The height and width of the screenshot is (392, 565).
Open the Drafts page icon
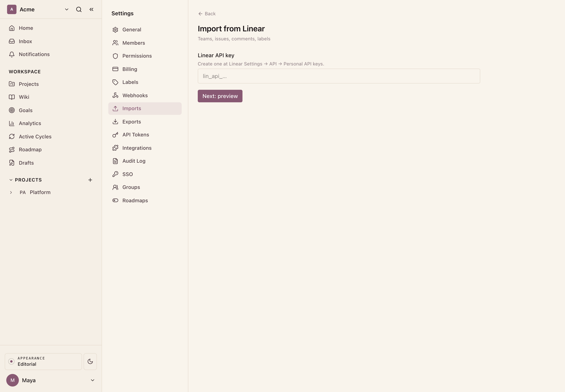(12, 163)
